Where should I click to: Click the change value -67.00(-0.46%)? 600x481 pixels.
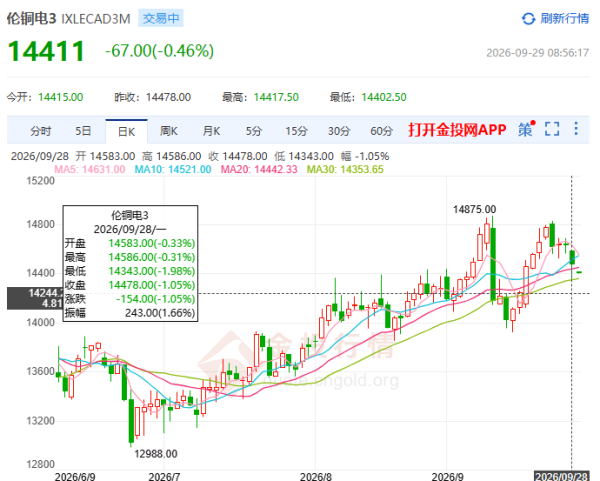coord(160,51)
